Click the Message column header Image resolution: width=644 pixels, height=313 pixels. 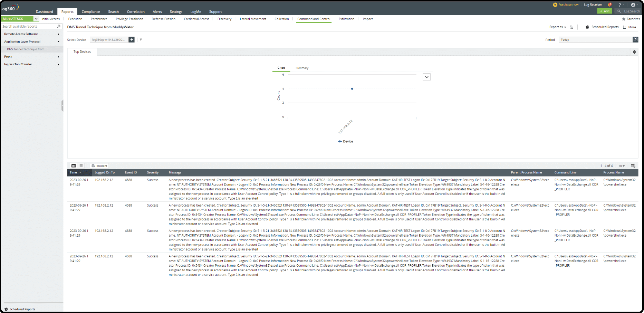(x=175, y=172)
